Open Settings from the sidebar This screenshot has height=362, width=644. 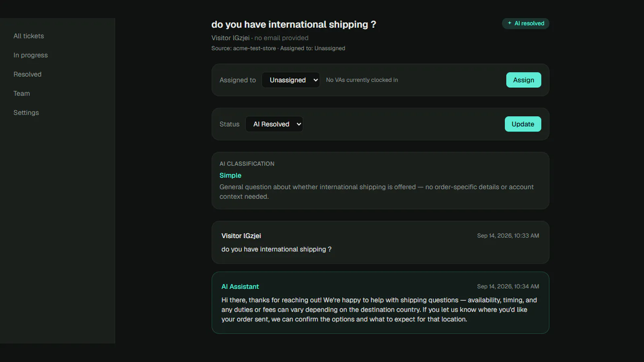coord(26,113)
